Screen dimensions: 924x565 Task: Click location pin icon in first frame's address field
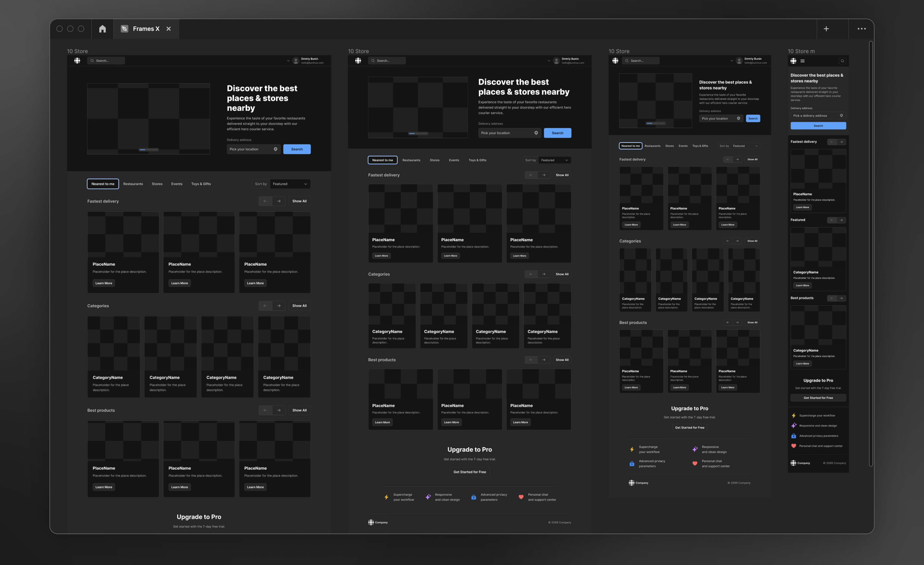pos(275,149)
